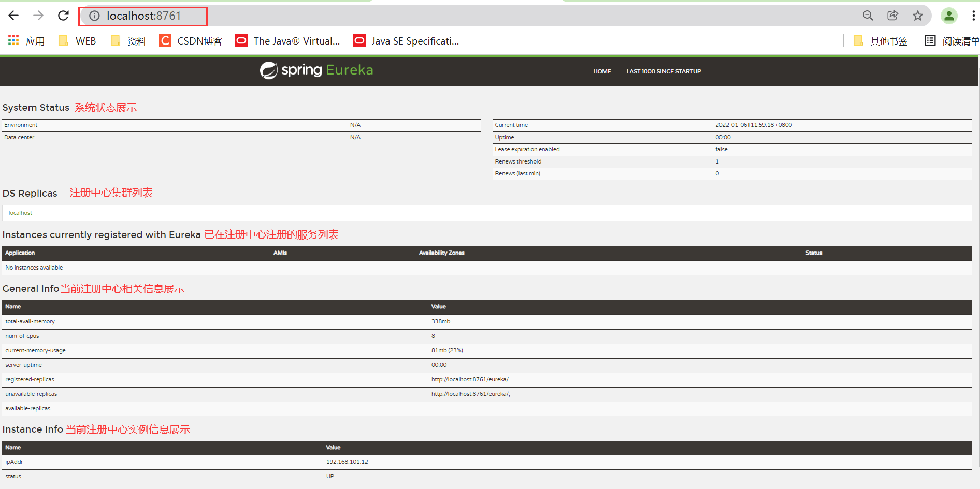The image size is (980, 489).
Task: Click the Application column header
Action: (x=20, y=253)
